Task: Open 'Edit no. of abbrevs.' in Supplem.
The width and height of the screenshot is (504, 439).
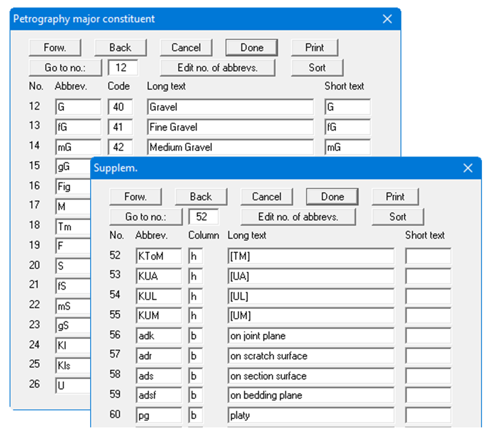Action: coord(298,217)
